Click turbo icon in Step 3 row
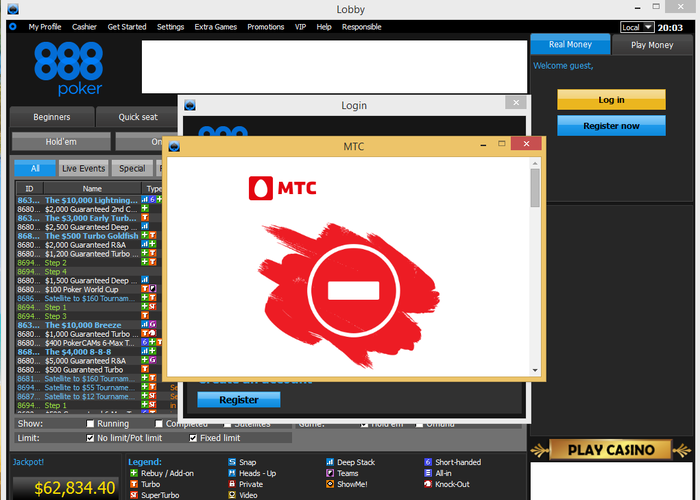 (x=145, y=316)
